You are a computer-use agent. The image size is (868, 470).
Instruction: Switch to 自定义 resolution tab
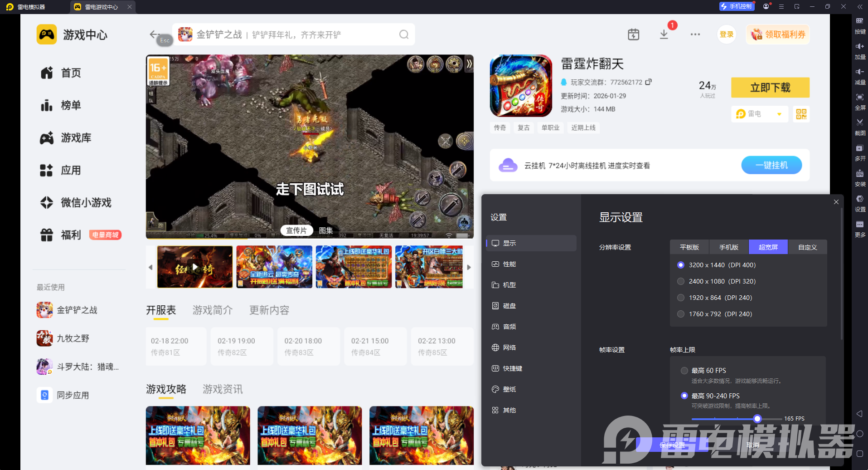click(808, 247)
